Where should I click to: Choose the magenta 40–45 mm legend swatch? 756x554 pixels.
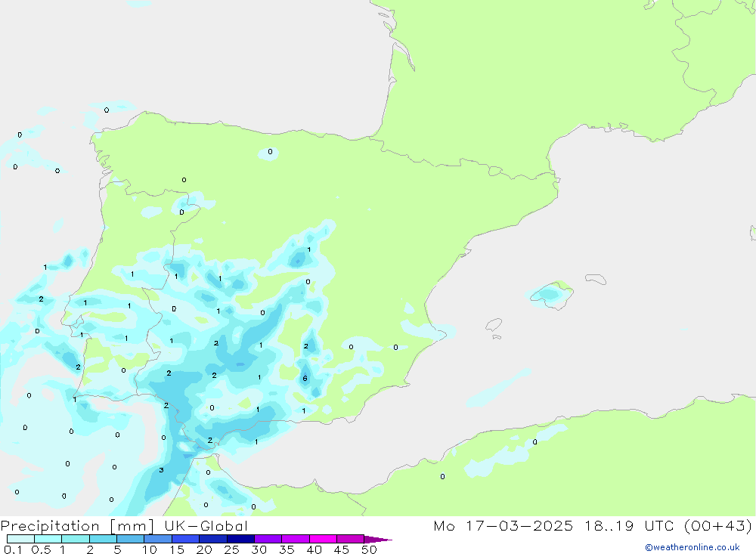323,539
